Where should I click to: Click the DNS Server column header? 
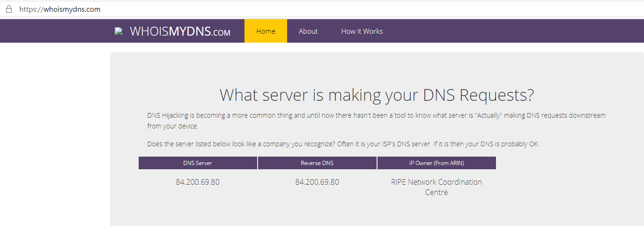coord(198,163)
